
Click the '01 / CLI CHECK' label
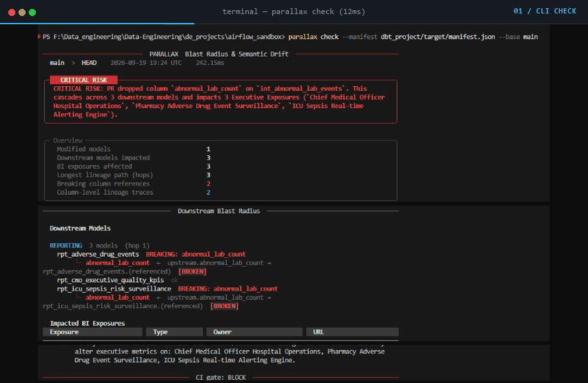pyautogui.click(x=545, y=11)
